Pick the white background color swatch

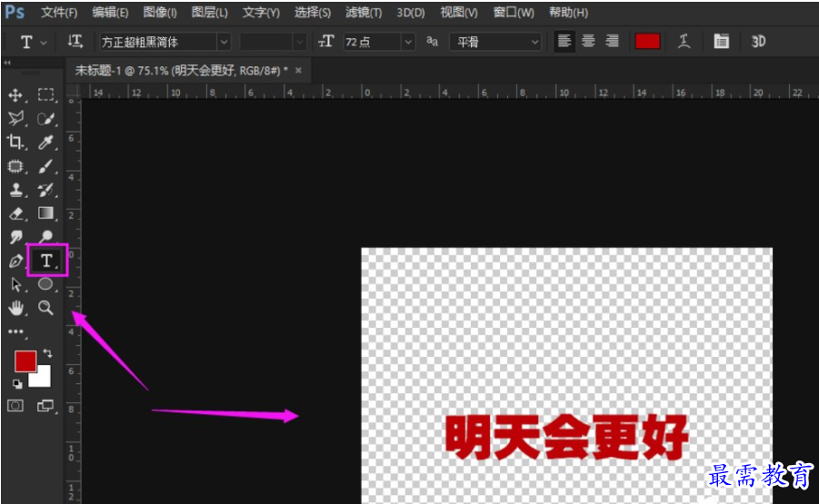[x=42, y=379]
